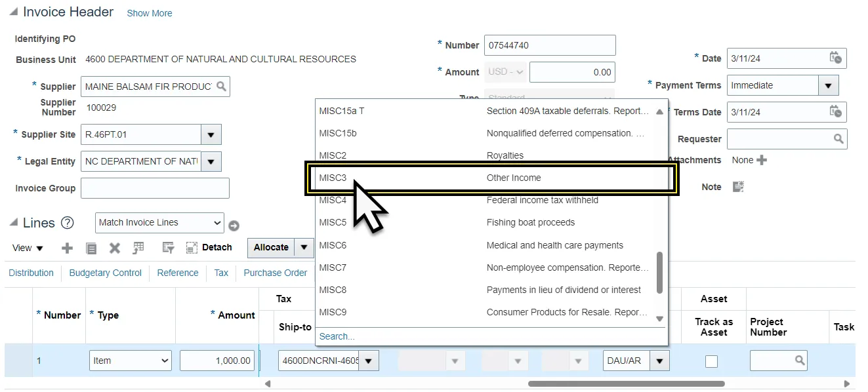
Task: Open the View menu in Lines toolbar
Action: 28,248
